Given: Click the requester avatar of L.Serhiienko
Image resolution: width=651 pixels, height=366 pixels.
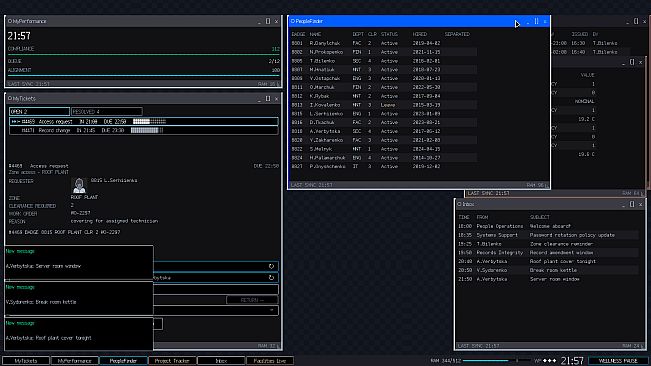Looking at the screenshot, I should point(79,185).
